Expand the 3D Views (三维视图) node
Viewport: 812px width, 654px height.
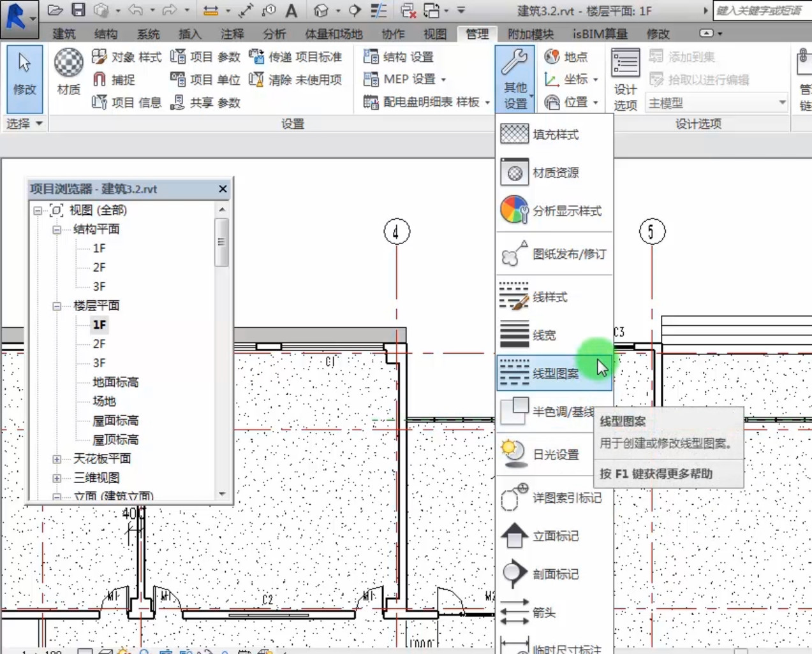click(57, 478)
